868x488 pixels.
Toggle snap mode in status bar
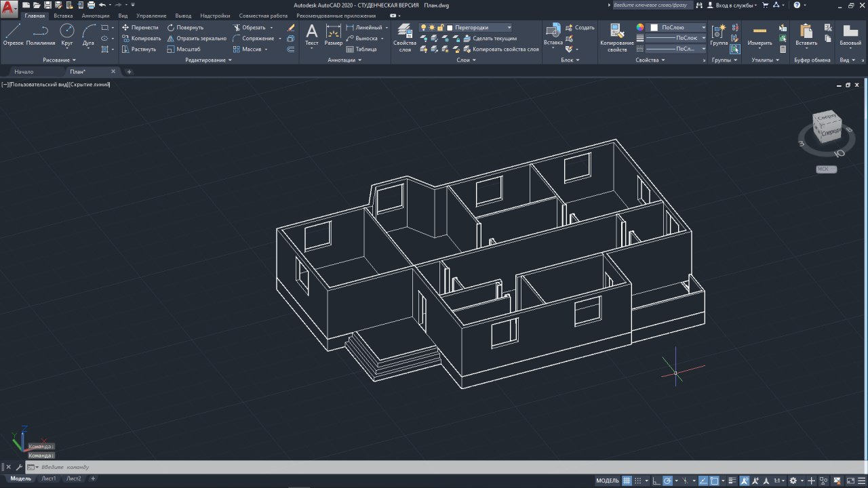pyautogui.click(x=638, y=481)
